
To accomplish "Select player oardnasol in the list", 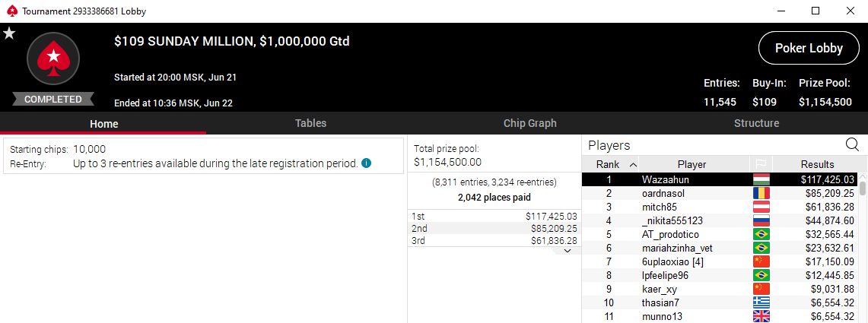I will click(x=720, y=194).
